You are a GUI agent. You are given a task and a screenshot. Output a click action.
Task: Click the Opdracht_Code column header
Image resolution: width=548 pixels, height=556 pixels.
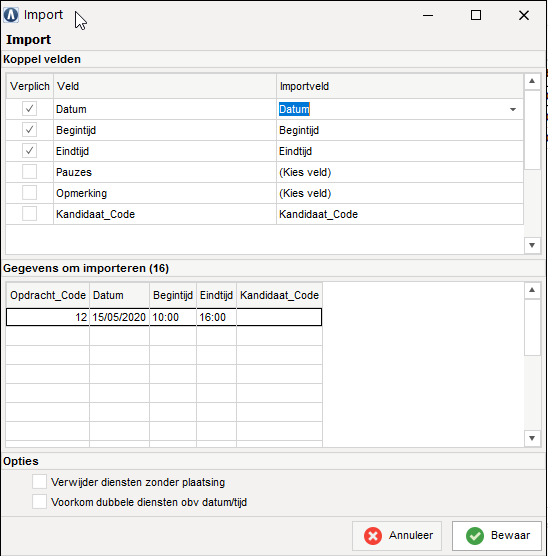pyautogui.click(x=48, y=295)
